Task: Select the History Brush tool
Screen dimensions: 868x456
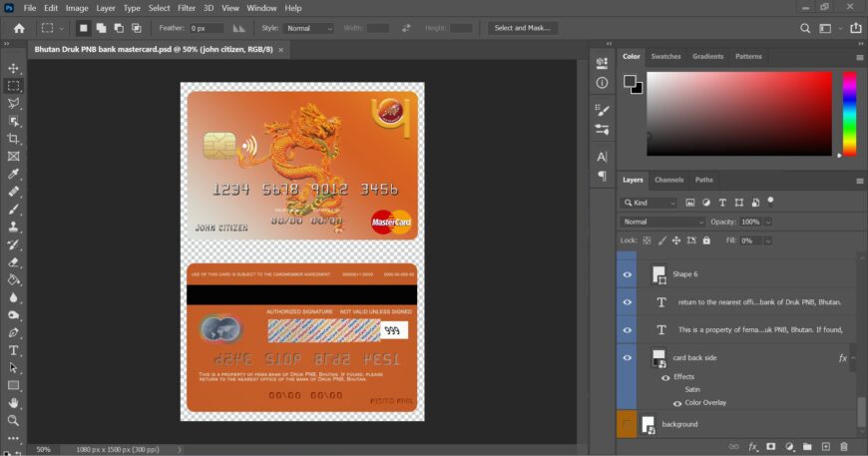Action: [x=13, y=244]
